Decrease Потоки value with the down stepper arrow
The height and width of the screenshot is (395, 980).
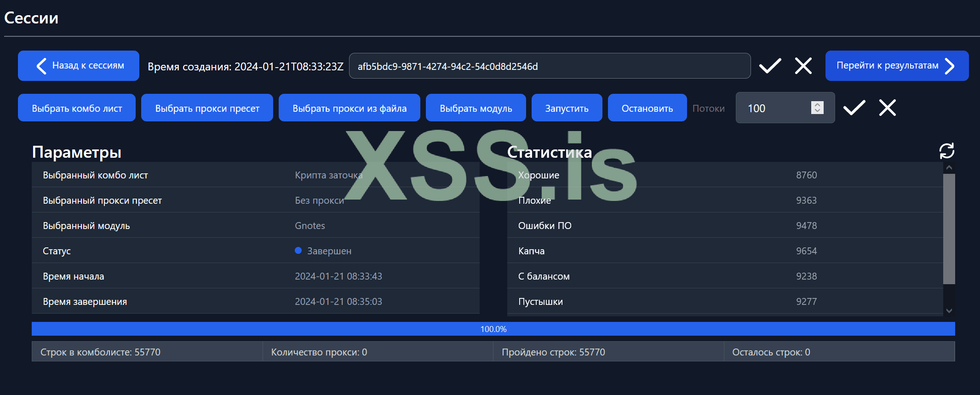(817, 111)
